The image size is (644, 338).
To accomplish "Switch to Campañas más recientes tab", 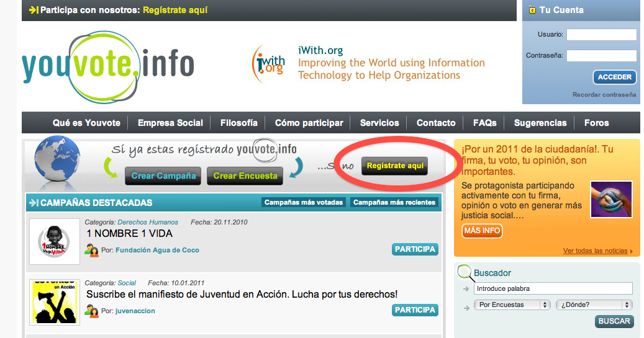I will click(394, 202).
